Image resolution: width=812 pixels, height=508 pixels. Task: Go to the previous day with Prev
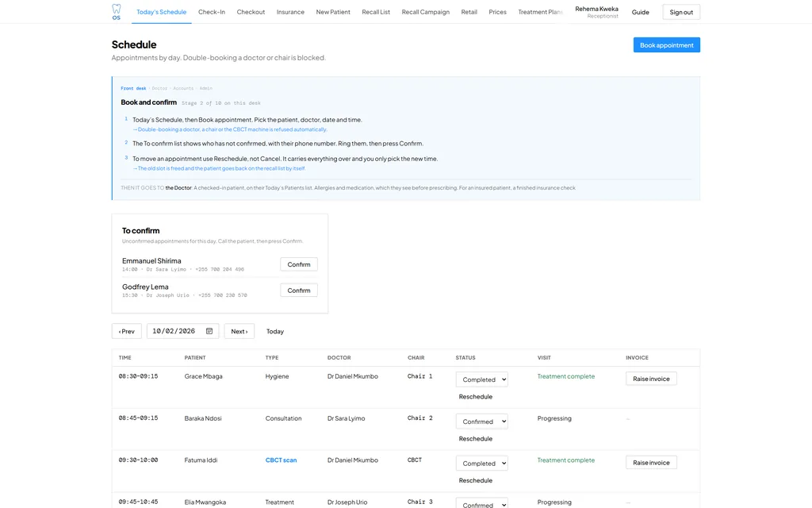point(126,331)
